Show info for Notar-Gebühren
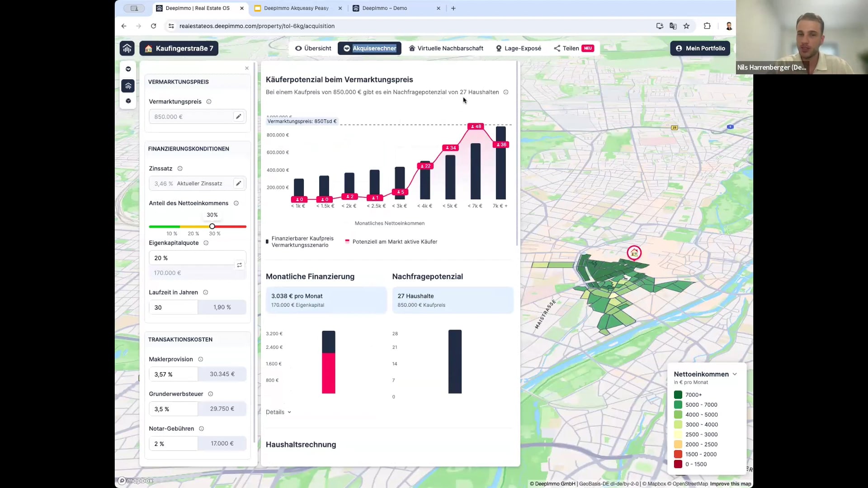 tap(202, 429)
